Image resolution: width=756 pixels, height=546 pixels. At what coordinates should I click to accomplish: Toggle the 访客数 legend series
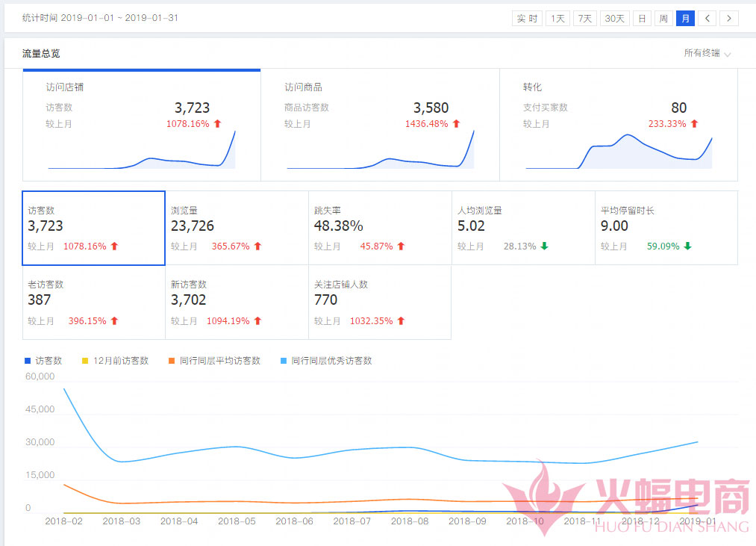[43, 361]
